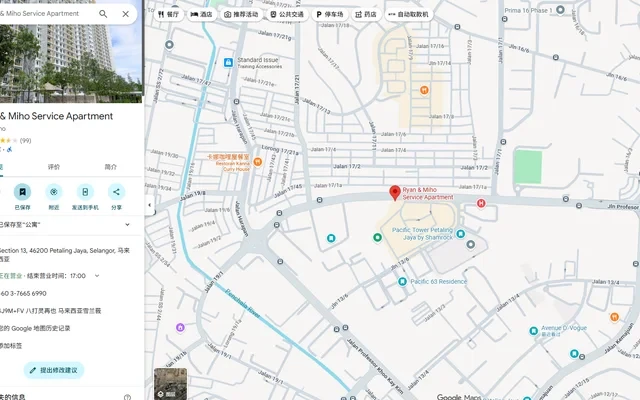The image size is (640, 400).
Task: Click the search box text field
Action: click(x=43, y=14)
